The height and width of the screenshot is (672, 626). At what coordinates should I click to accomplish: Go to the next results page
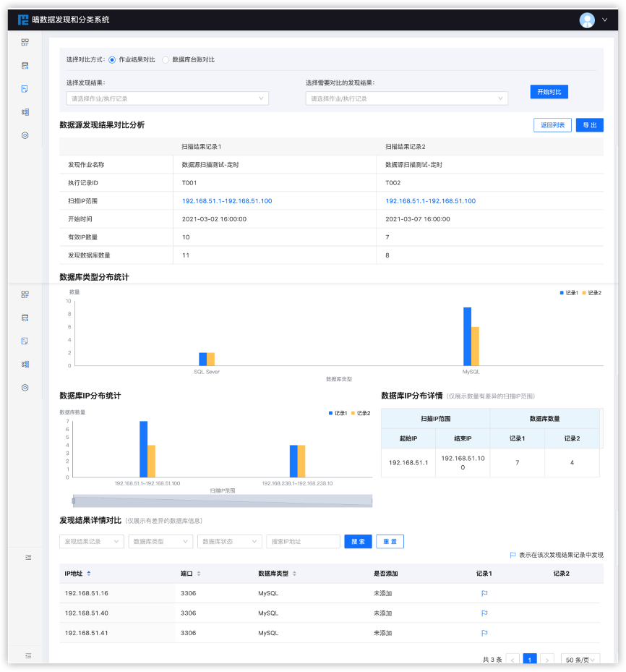tap(547, 660)
